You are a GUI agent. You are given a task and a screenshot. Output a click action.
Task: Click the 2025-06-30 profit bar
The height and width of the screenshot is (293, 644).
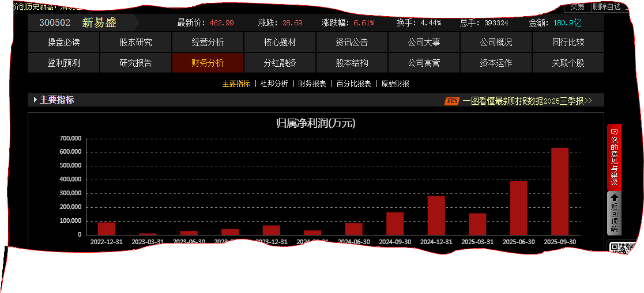coord(518,208)
